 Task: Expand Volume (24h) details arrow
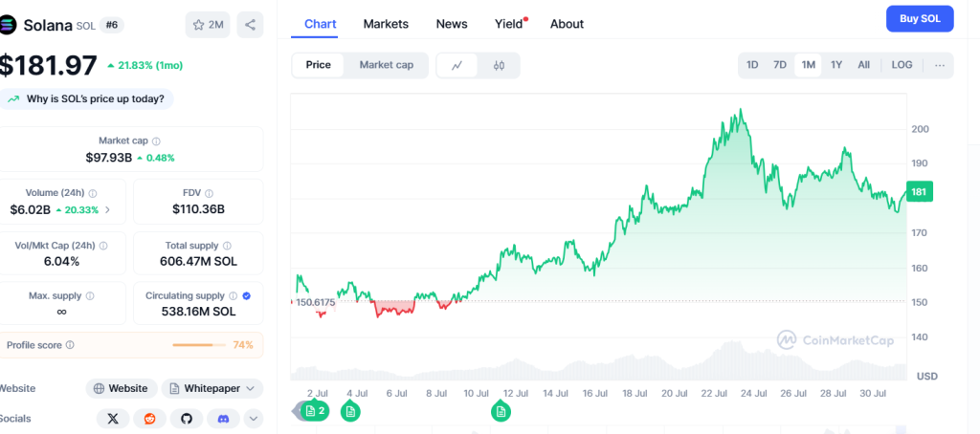tap(107, 209)
